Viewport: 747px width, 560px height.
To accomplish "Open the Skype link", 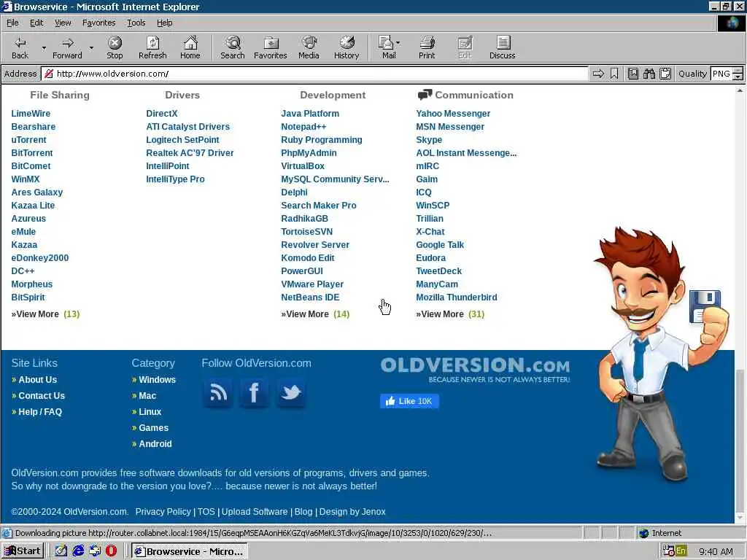I will pyautogui.click(x=429, y=140).
